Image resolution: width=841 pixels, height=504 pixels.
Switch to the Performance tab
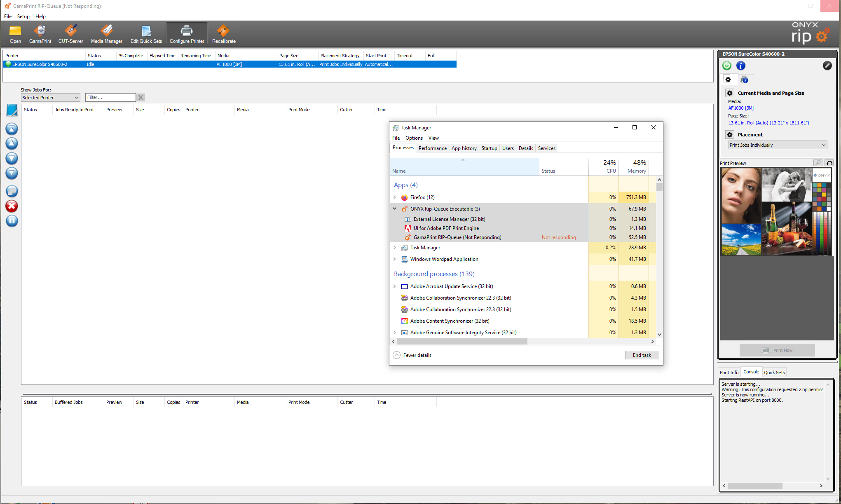pos(432,148)
